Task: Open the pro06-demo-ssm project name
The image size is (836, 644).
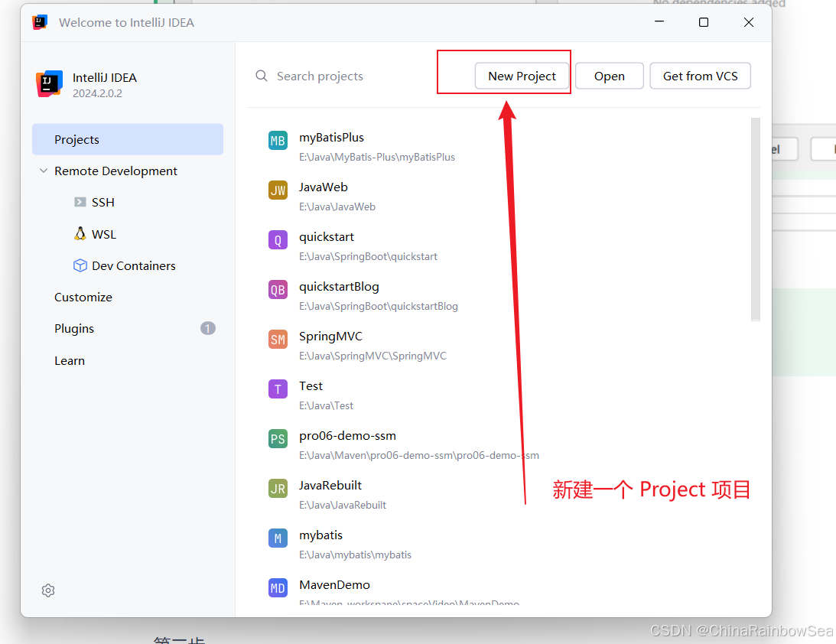Action: click(347, 435)
